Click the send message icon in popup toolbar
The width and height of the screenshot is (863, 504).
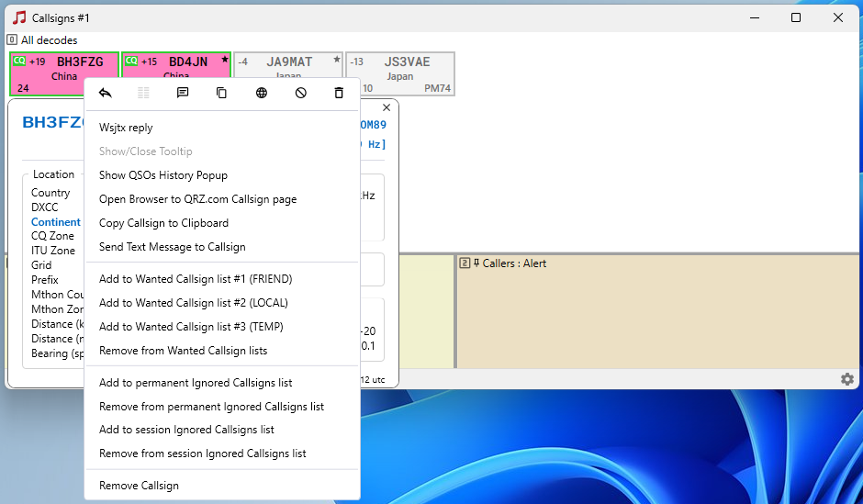pyautogui.click(x=183, y=93)
